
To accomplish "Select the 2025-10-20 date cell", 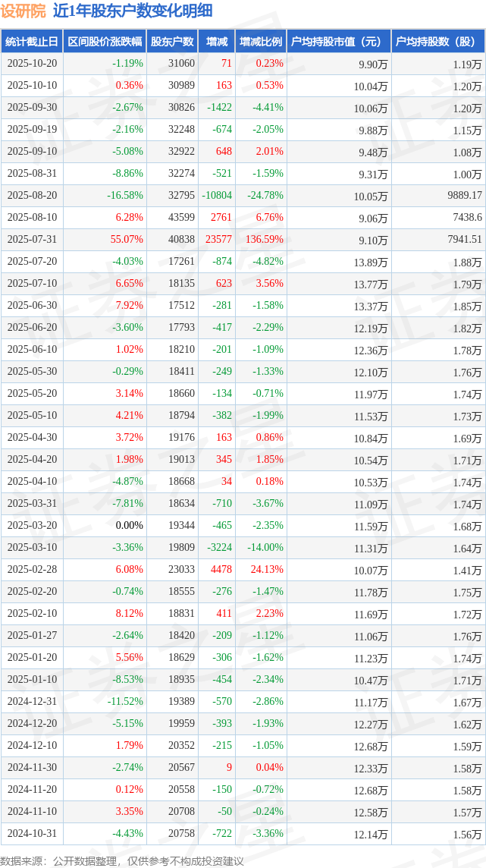I will (32, 64).
